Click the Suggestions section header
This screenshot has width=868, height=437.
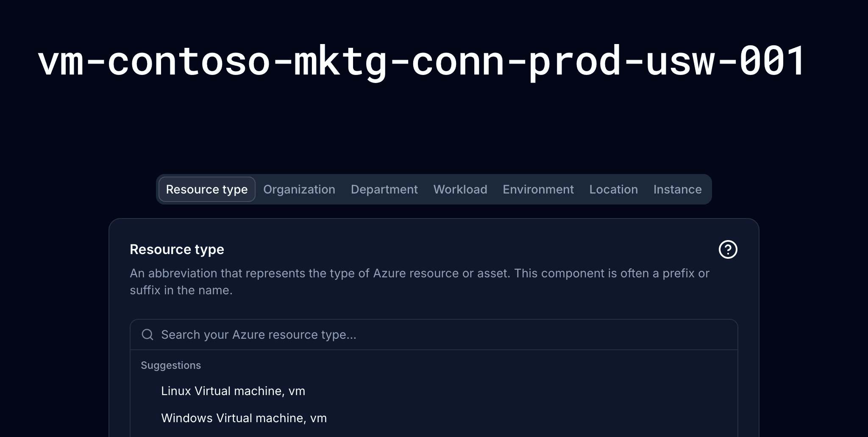pyautogui.click(x=171, y=365)
